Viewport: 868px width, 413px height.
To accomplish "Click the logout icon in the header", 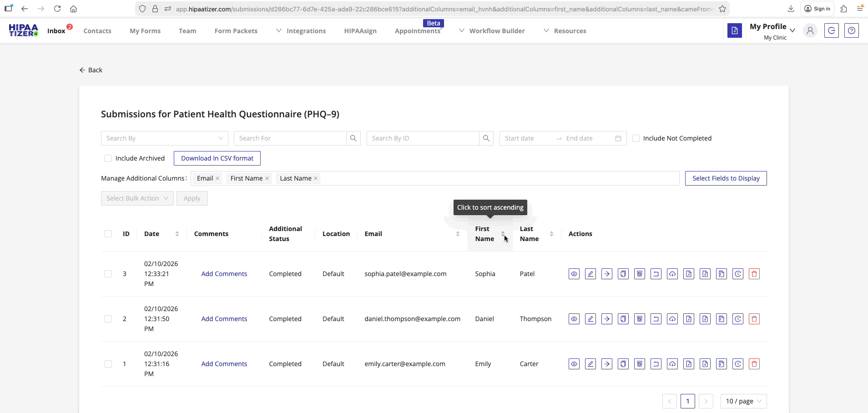I will [x=832, y=30].
